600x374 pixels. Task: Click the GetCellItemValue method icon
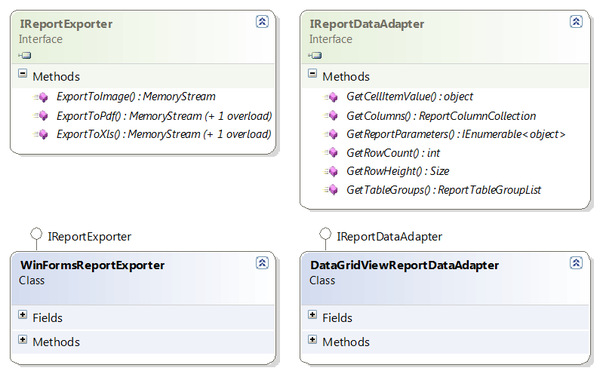point(331,97)
